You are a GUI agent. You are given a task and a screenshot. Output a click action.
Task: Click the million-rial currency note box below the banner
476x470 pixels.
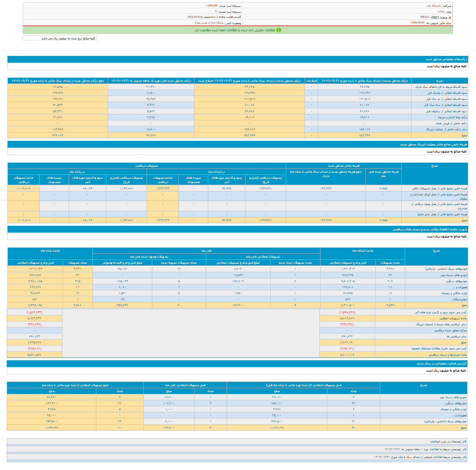pos(60,38)
